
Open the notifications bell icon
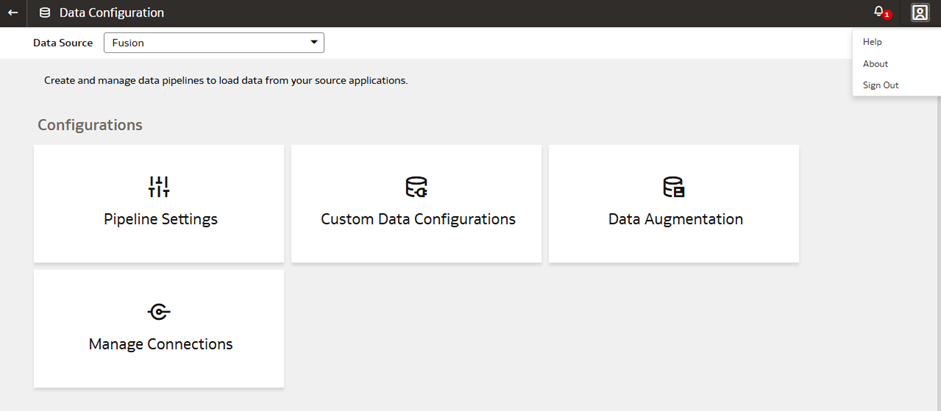(879, 11)
